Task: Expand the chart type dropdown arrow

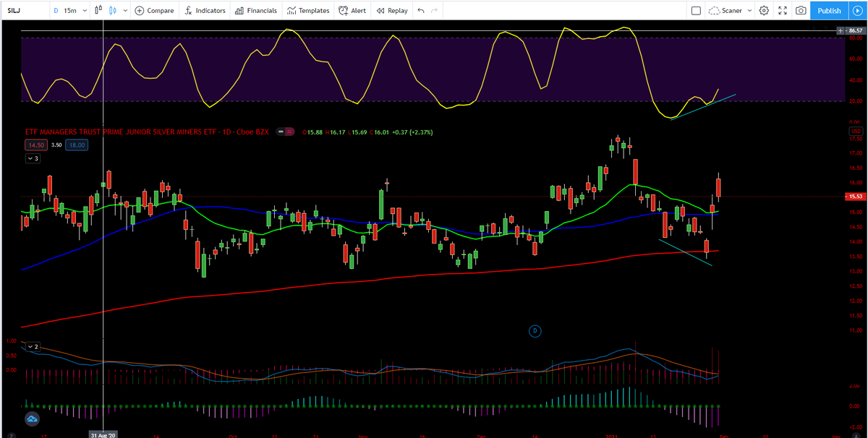Action: [x=125, y=11]
